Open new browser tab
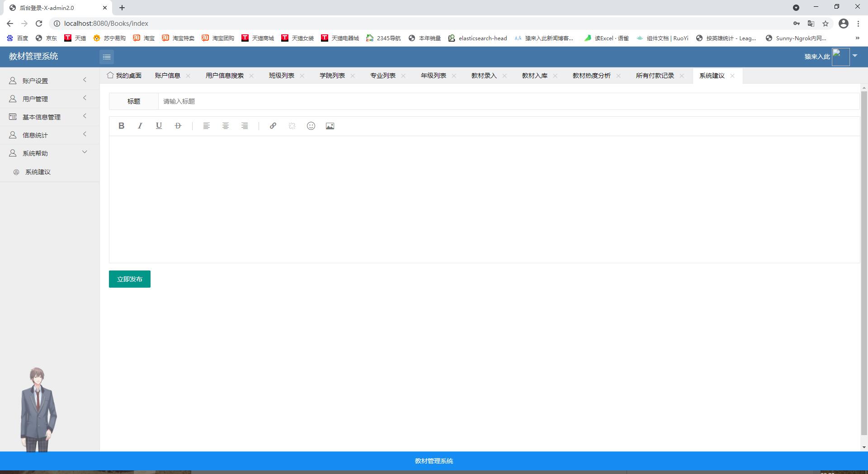 pos(122,8)
